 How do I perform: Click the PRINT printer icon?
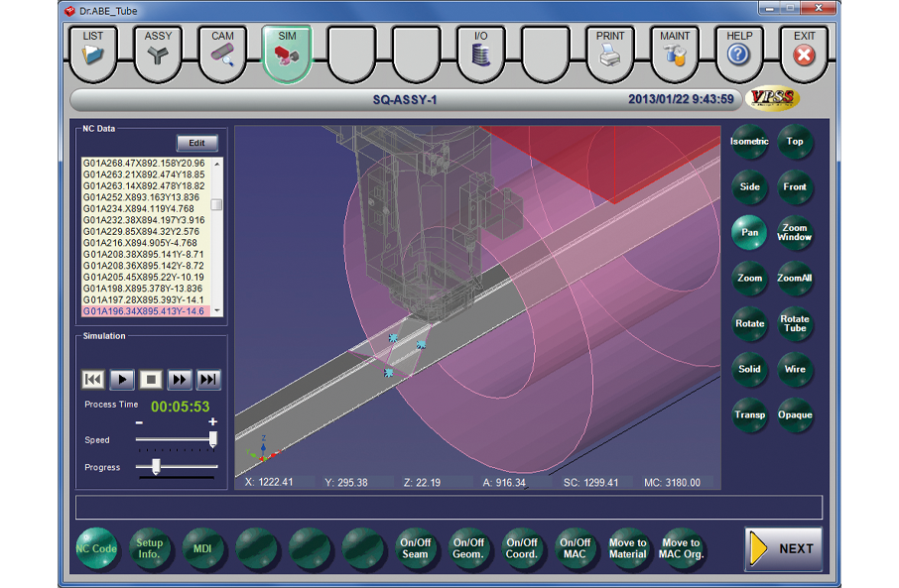pos(610,53)
